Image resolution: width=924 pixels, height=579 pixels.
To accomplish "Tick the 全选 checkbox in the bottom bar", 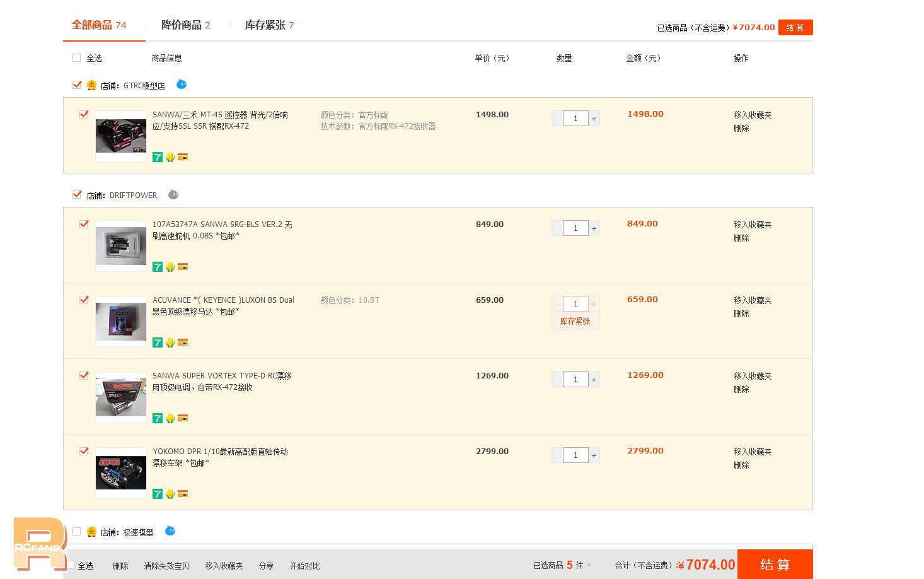I will pos(71,565).
